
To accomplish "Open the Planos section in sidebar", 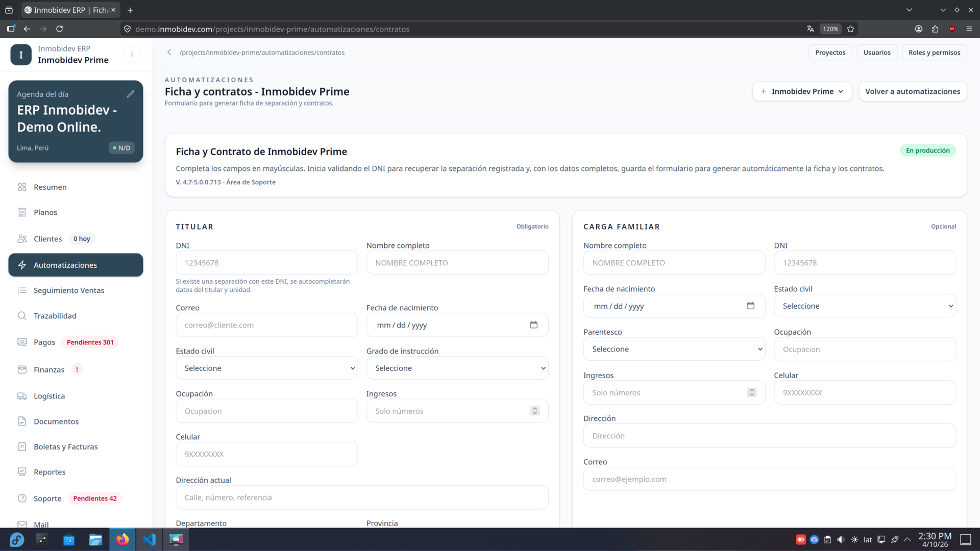I will (45, 212).
